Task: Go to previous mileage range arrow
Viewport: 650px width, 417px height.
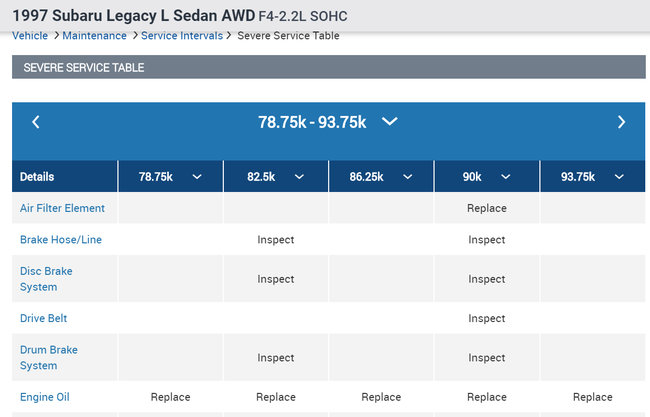Action: coord(36,122)
